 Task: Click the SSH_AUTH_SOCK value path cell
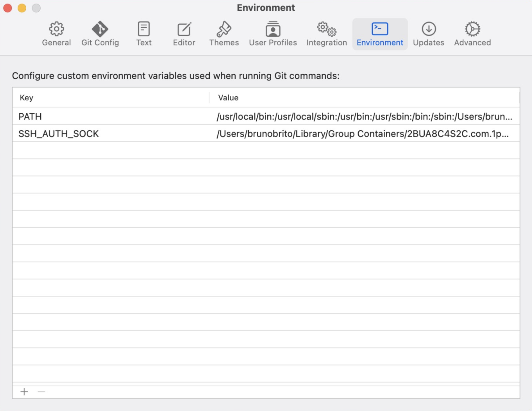click(362, 134)
